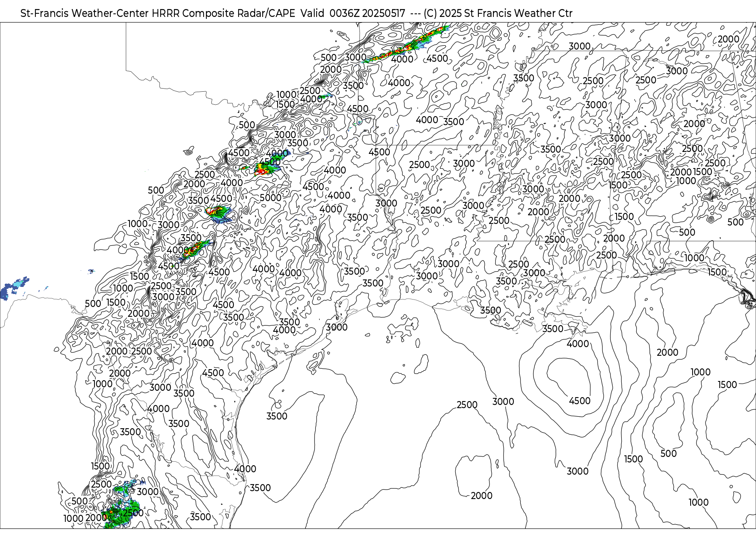756x551 pixels.
Task: Click the 4500 label inside the Gulf CAPE maximum
Action: [580, 401]
